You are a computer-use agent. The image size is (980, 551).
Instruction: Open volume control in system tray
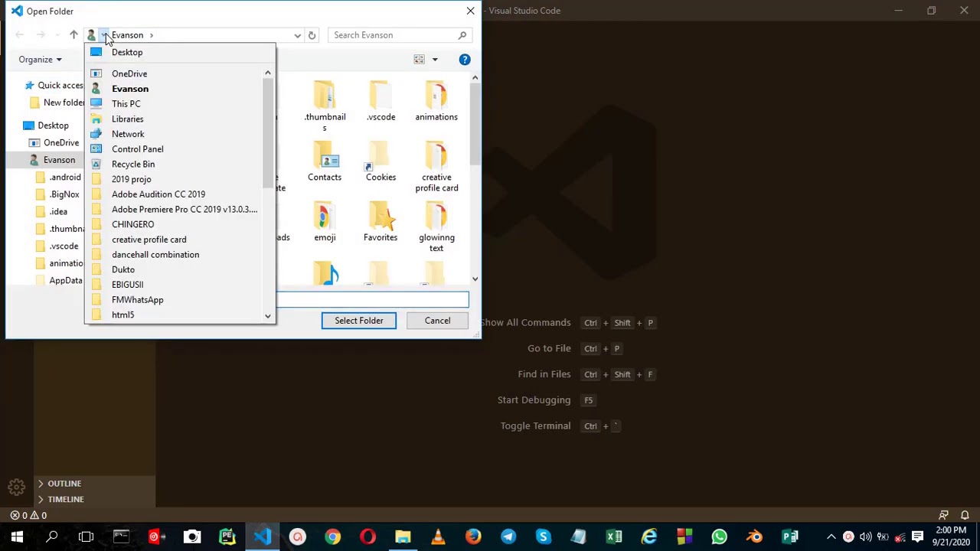pos(865,537)
